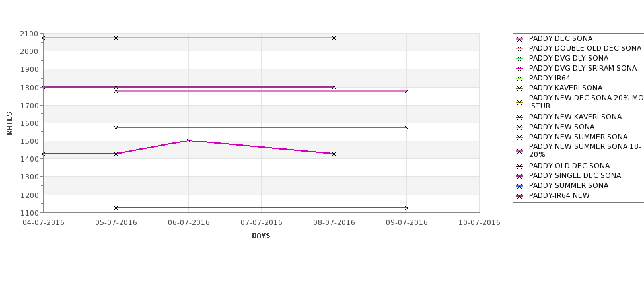The height and width of the screenshot is (283, 644).
Task: Click the 07-07-2016 x-axis date label
Action: pyautogui.click(x=261, y=223)
